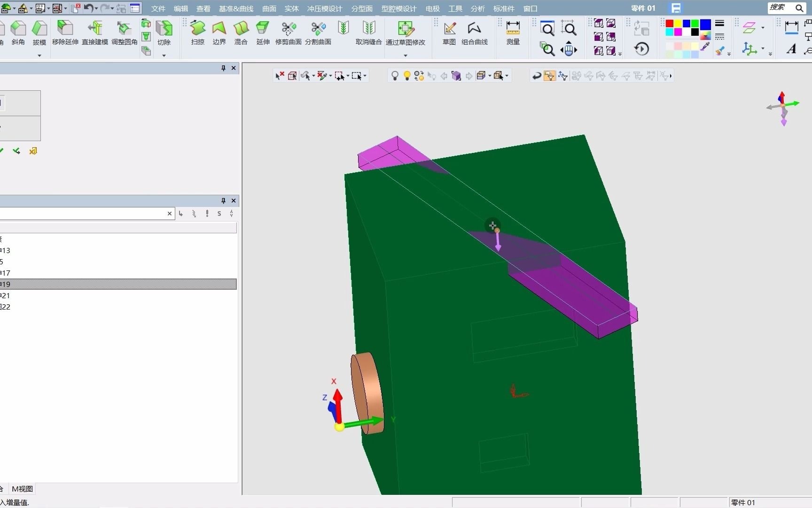Expand the undo history dropdown arrow
This screenshot has height=508, width=812.
[x=96, y=8]
